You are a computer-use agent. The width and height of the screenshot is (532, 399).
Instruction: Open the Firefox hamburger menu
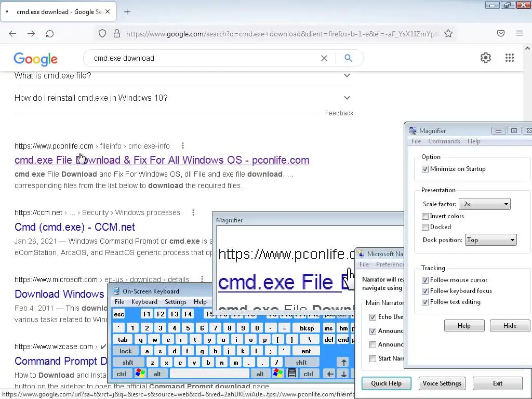click(520, 33)
